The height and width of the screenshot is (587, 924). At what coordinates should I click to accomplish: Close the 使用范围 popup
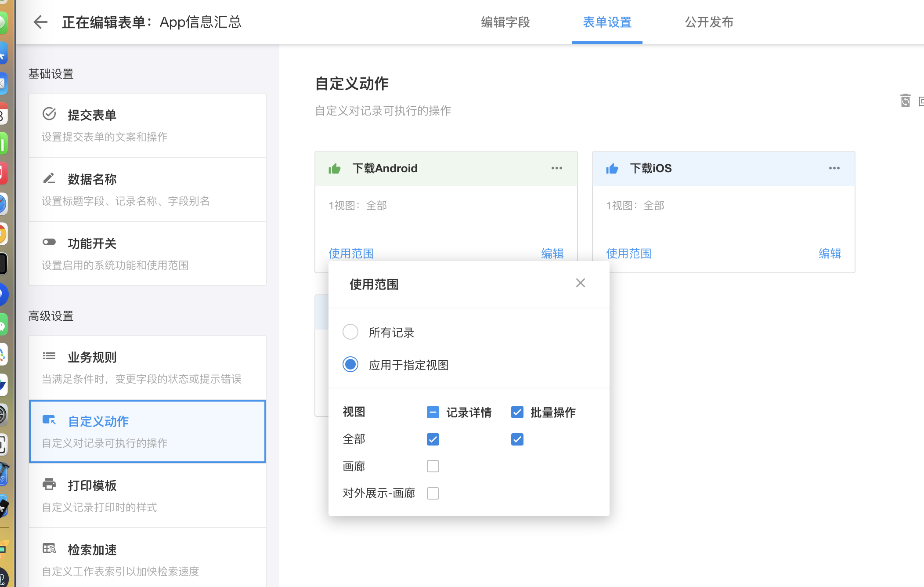(581, 283)
